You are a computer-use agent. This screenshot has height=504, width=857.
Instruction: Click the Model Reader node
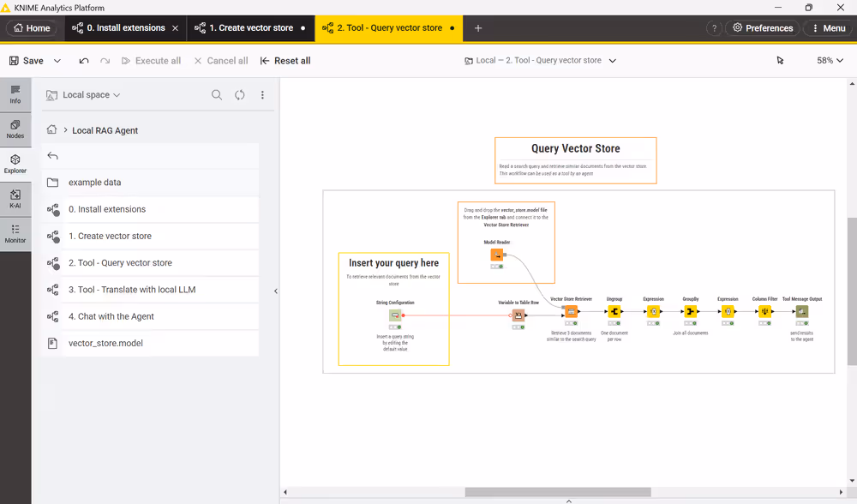[496, 255]
